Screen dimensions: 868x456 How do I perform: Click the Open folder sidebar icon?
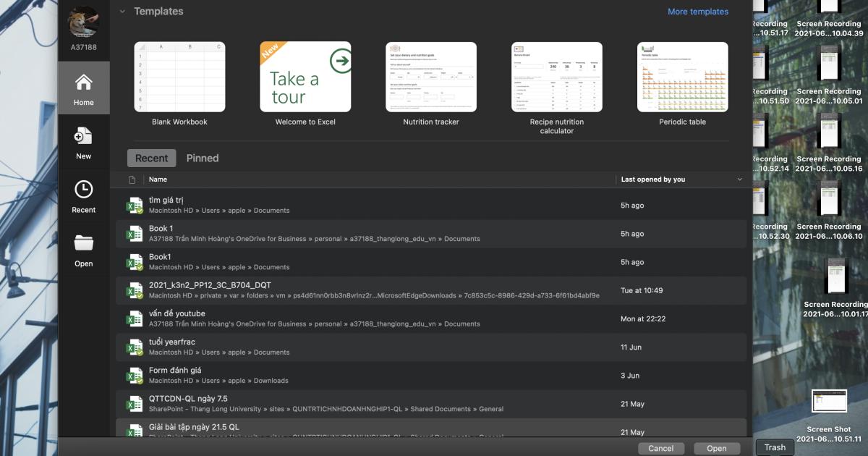[x=84, y=243]
